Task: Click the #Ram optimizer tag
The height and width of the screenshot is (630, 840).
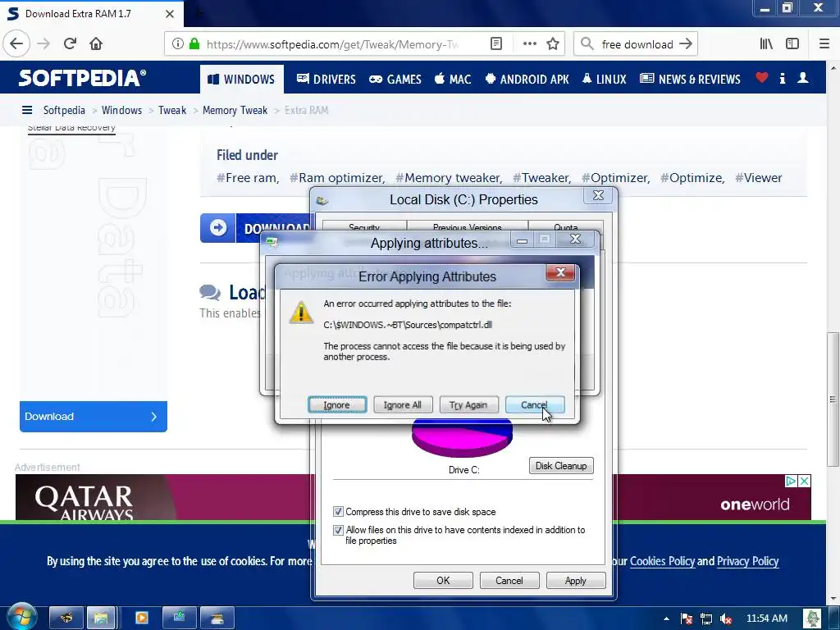Action: coord(337,178)
